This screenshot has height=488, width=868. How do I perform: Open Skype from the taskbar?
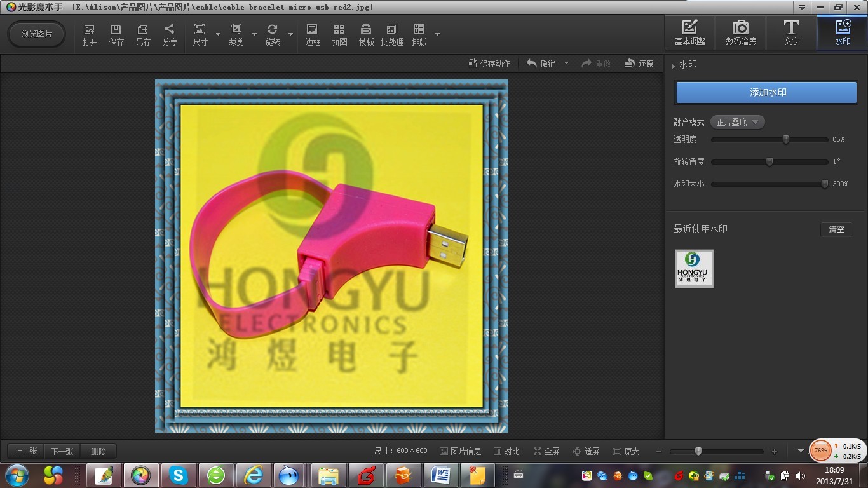(x=178, y=475)
